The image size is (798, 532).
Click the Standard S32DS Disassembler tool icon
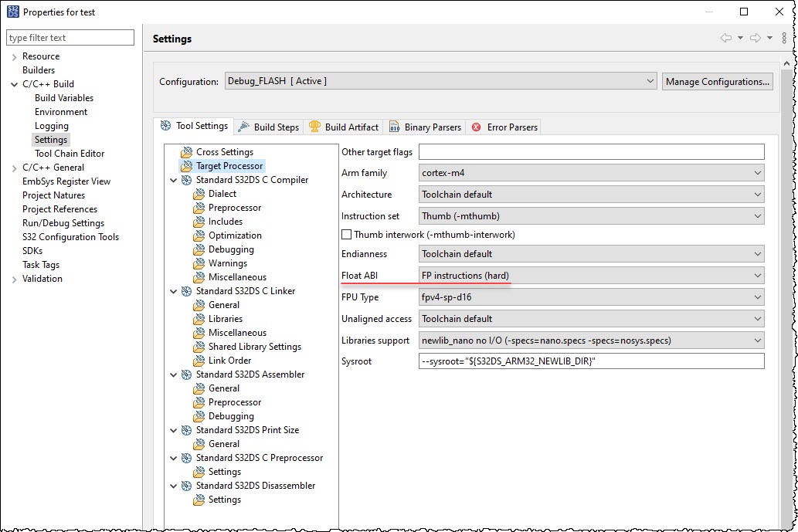tap(185, 486)
